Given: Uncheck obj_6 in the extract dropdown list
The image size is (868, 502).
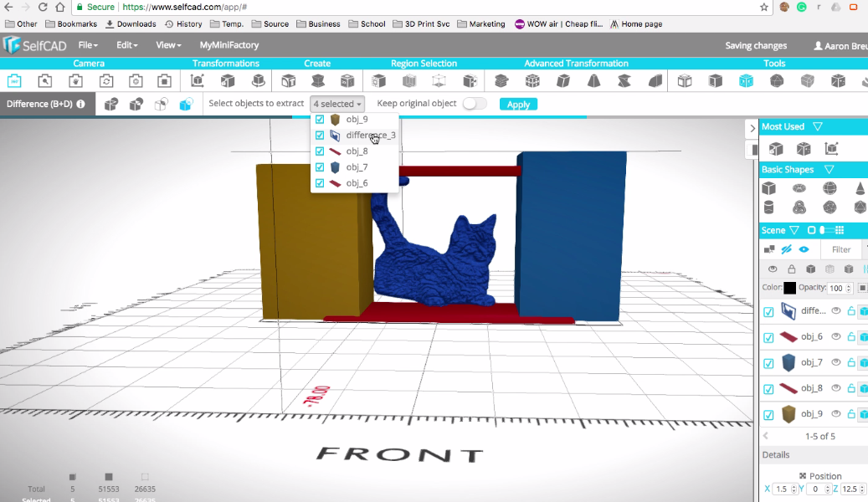Looking at the screenshot, I should 320,183.
